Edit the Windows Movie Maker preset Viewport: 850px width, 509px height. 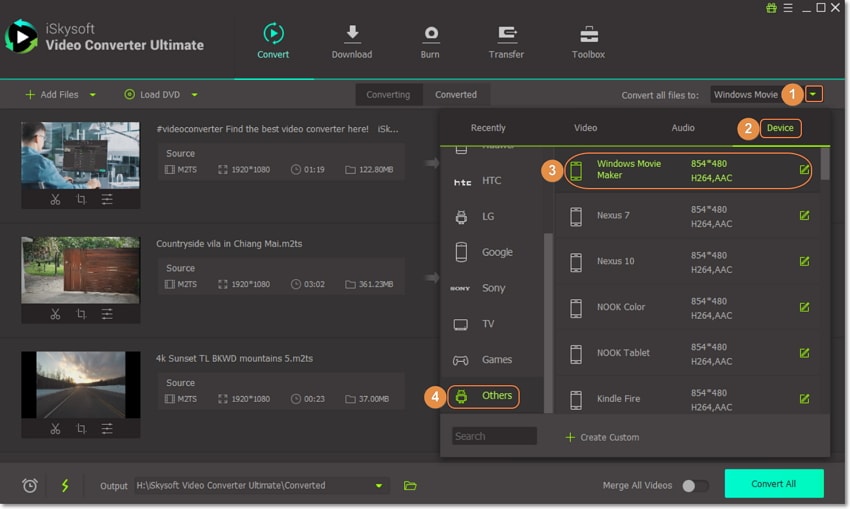coord(804,170)
